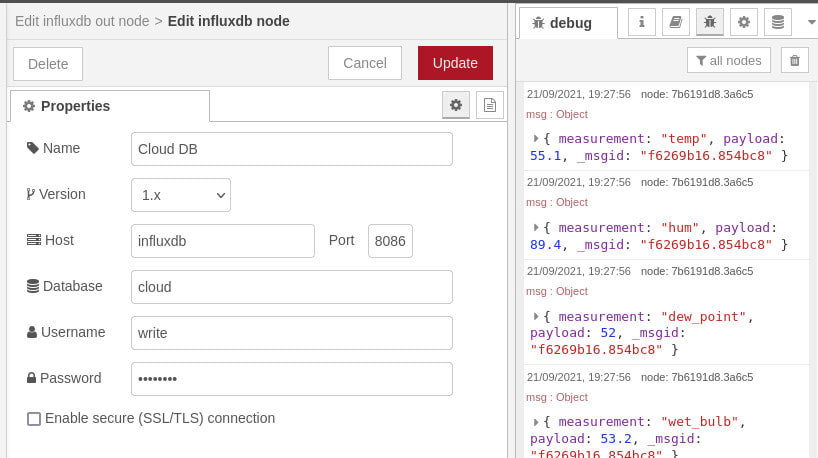Image resolution: width=818 pixels, height=458 pixels.
Task: Click msg : Object label above temp message
Action: 557,114
